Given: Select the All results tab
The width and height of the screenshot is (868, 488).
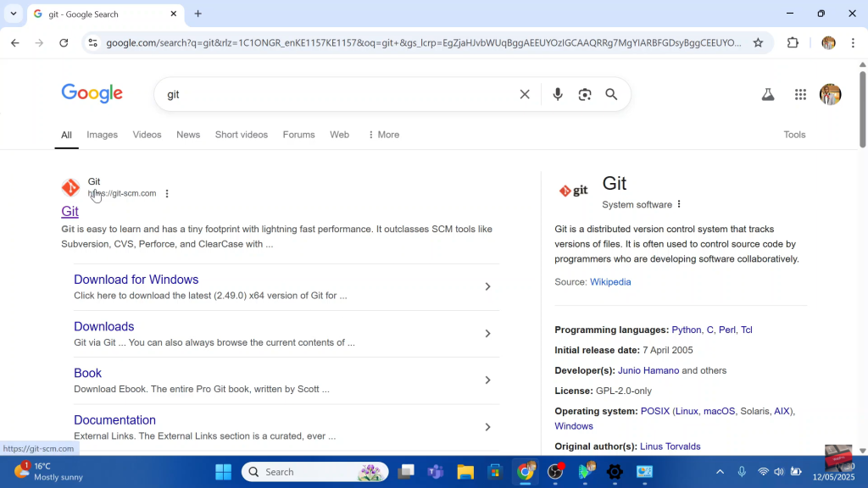Looking at the screenshot, I should (x=66, y=135).
